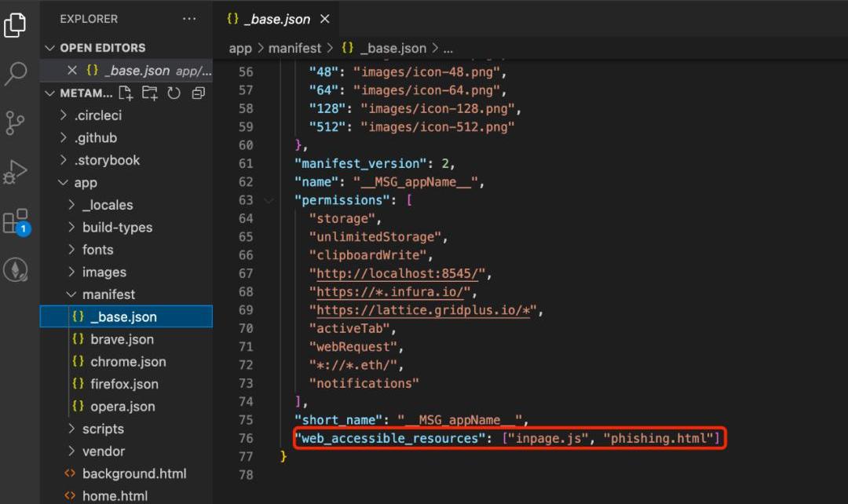Open home.html in the explorer
This screenshot has width=848, height=504.
(x=126, y=496)
